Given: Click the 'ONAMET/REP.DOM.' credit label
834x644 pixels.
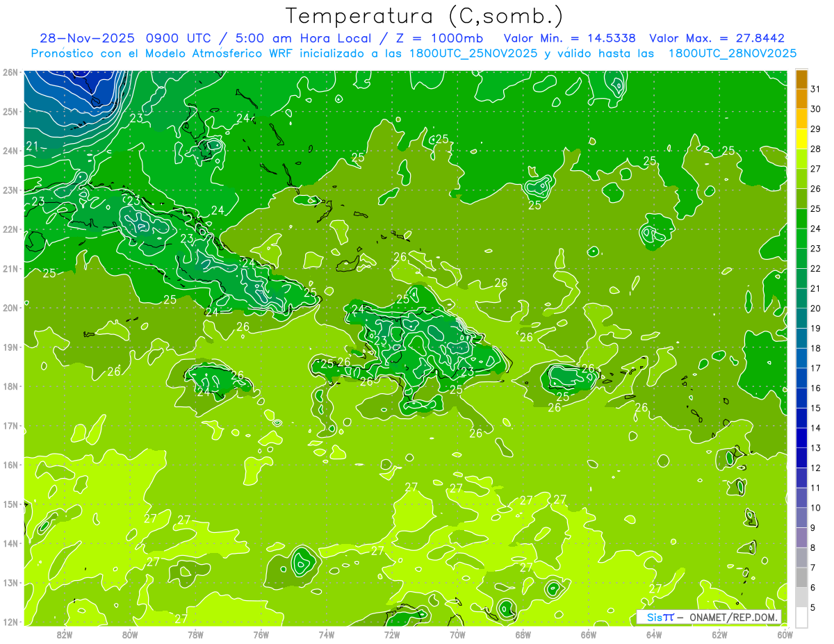Looking at the screenshot, I should 735,618.
